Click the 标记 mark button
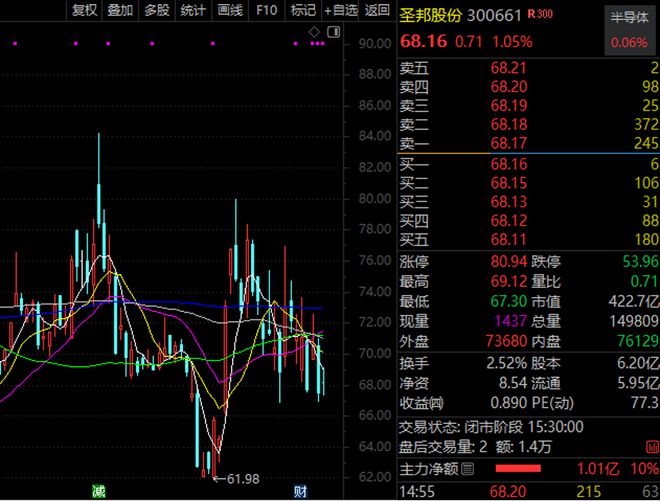This screenshot has width=660, height=501. [302, 10]
